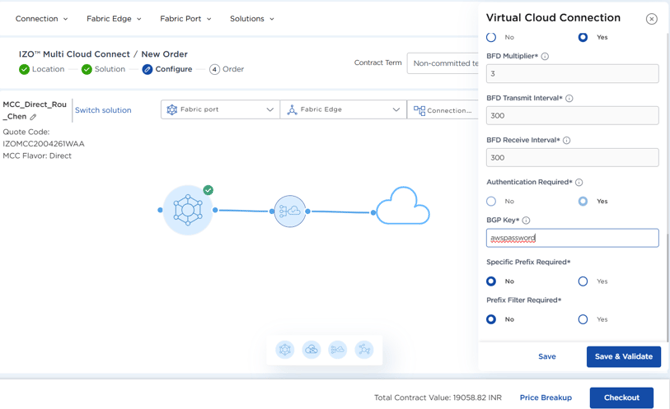Select the cloud node in the diagram
Image resolution: width=670 pixels, height=409 pixels.
(x=403, y=206)
